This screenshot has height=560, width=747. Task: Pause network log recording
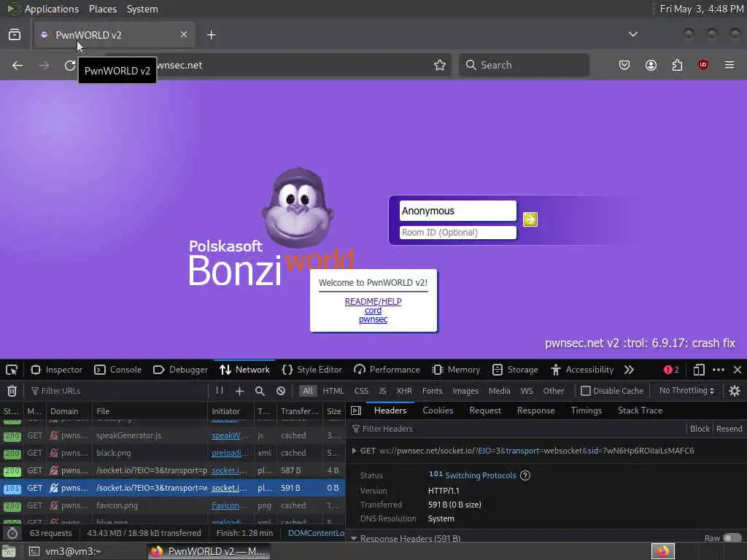220,391
